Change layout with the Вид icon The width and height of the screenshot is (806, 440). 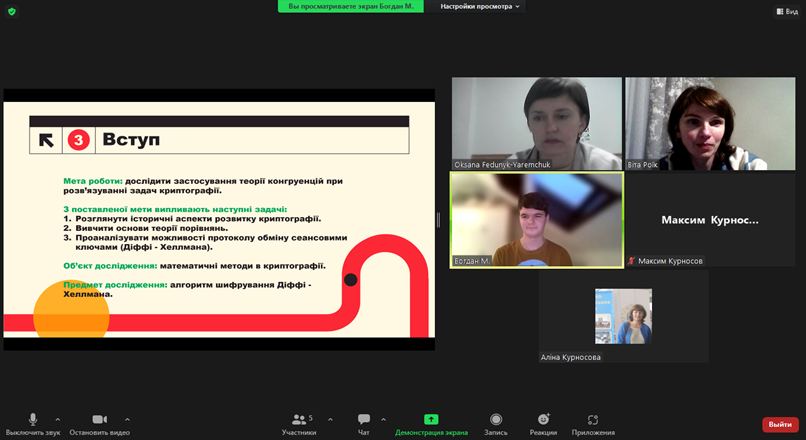tap(786, 10)
